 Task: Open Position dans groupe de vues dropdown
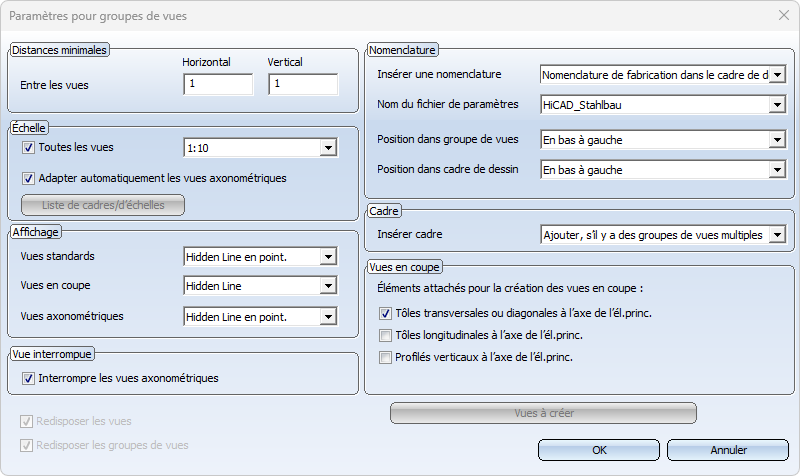click(777, 140)
